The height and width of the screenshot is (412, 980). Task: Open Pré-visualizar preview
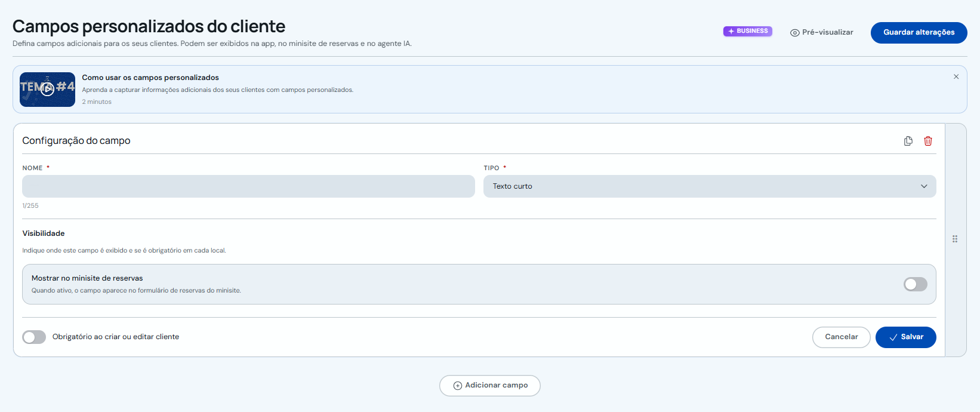tap(822, 32)
